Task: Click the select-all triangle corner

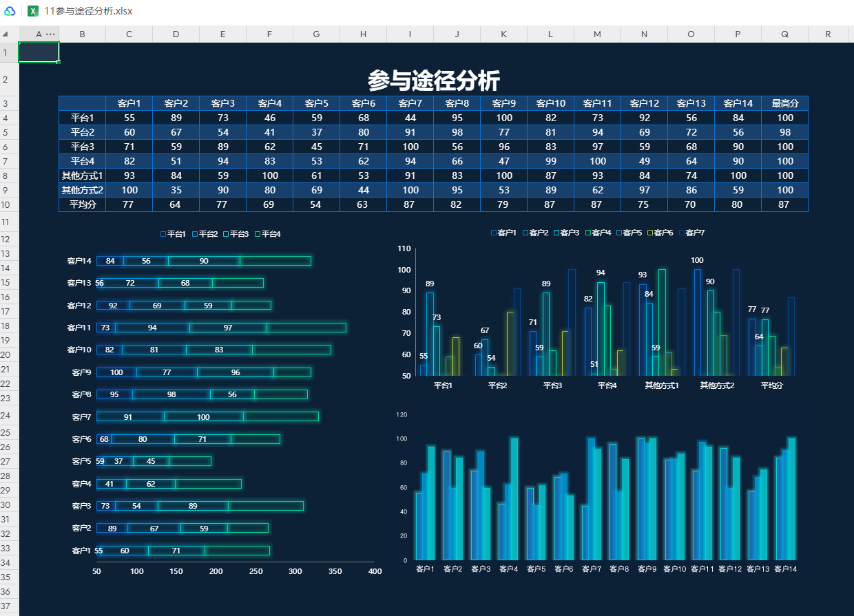Action: click(x=6, y=34)
